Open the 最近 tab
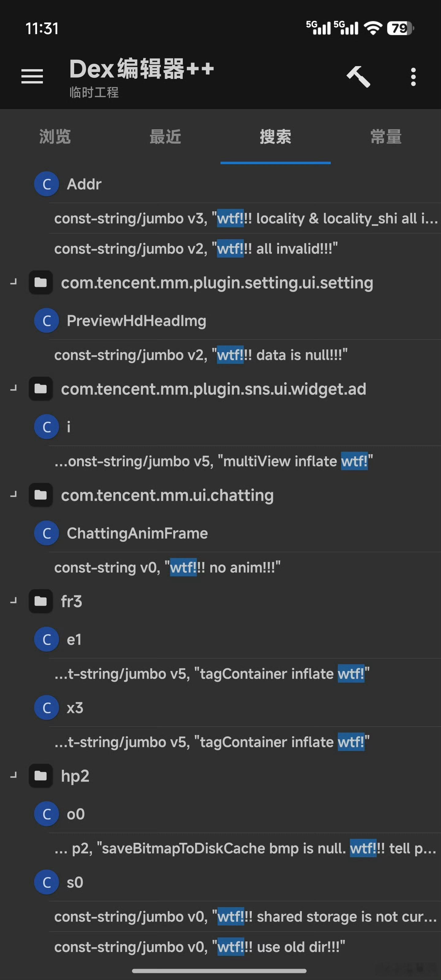 point(165,137)
